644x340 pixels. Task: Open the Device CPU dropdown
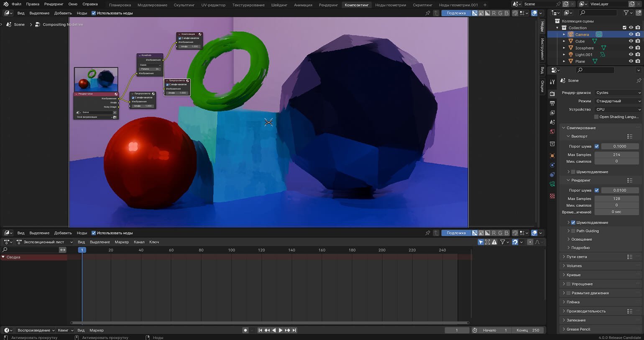(x=618, y=110)
